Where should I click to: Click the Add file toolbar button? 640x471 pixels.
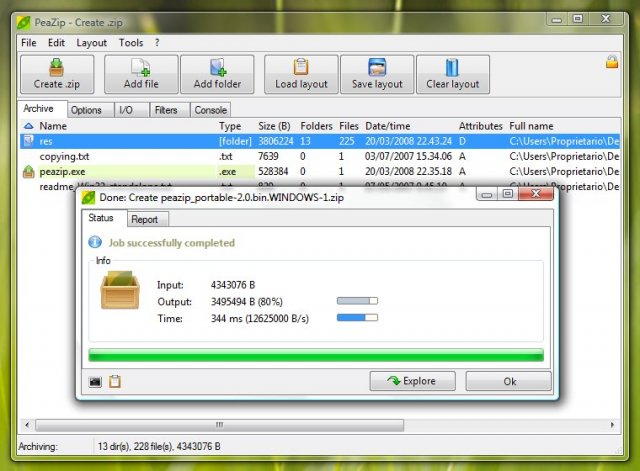pyautogui.click(x=141, y=75)
